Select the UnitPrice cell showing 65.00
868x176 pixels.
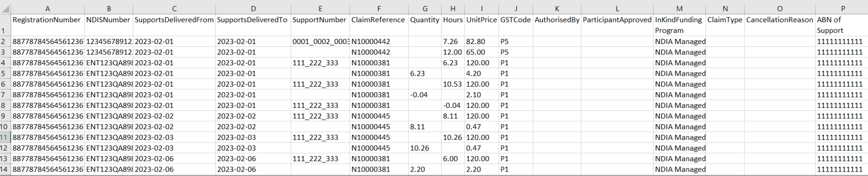pyautogui.click(x=482, y=52)
